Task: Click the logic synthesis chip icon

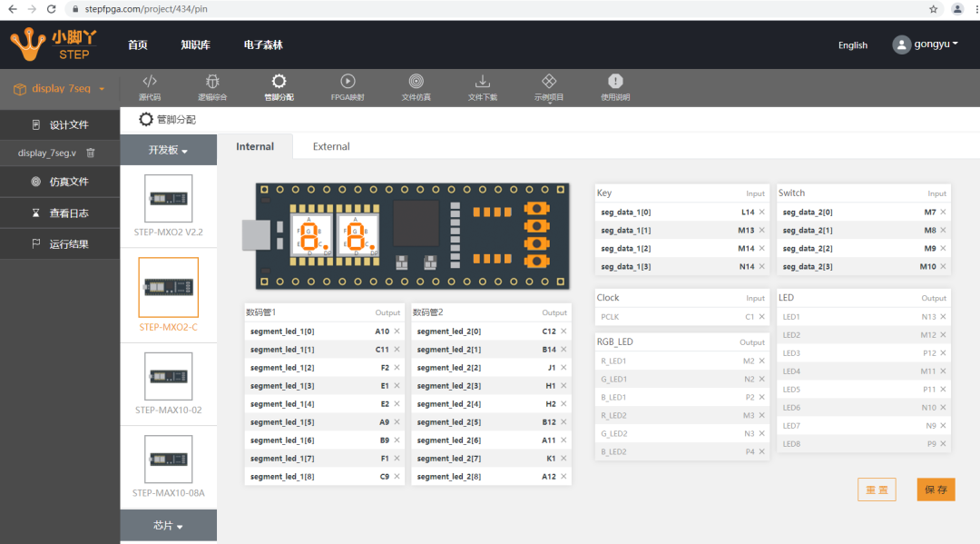Action: pos(212,82)
